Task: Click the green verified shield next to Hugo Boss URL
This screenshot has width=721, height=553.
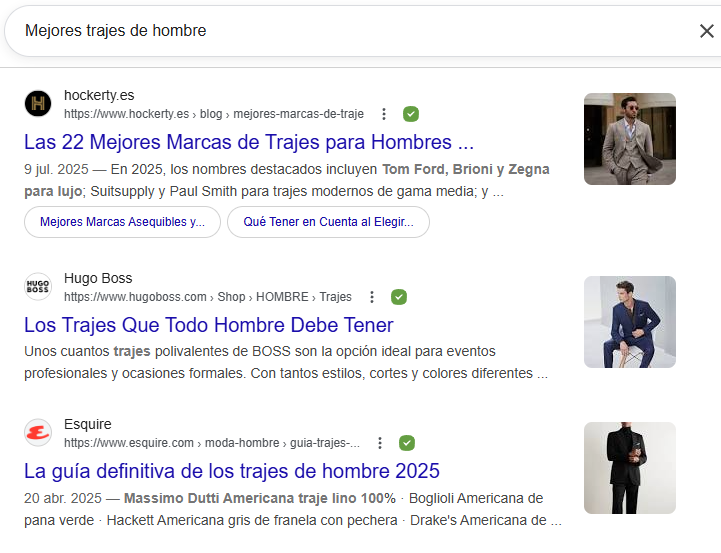Action: pyautogui.click(x=399, y=297)
